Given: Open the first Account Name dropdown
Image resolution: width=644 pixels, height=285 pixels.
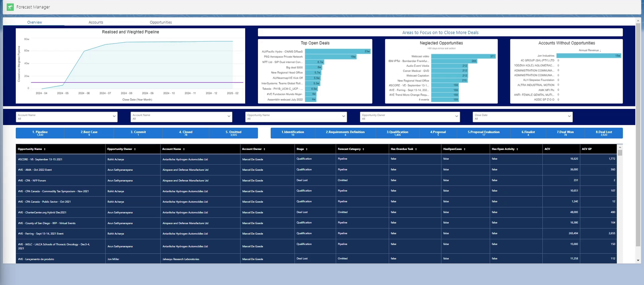Looking at the screenshot, I should [x=67, y=116].
